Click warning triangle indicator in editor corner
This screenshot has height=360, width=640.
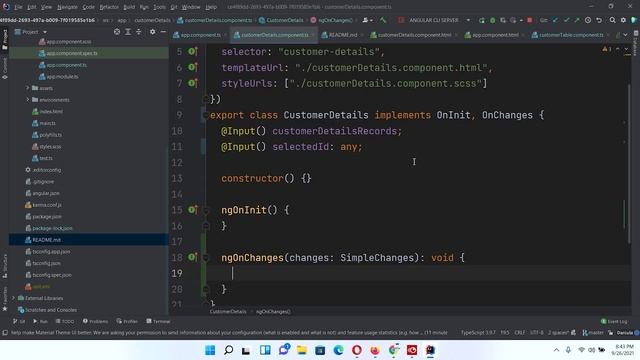click(x=604, y=49)
